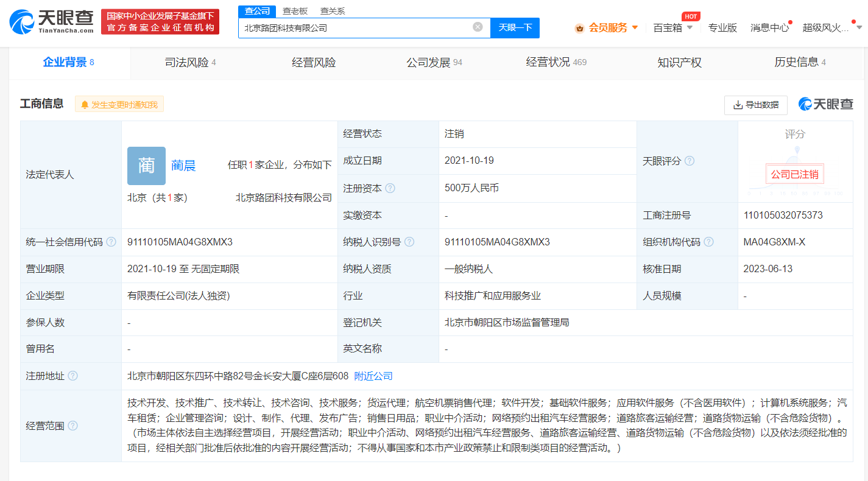The height and width of the screenshot is (481, 868).
Task: Open the 经营风险 tab
Action: pos(314,63)
